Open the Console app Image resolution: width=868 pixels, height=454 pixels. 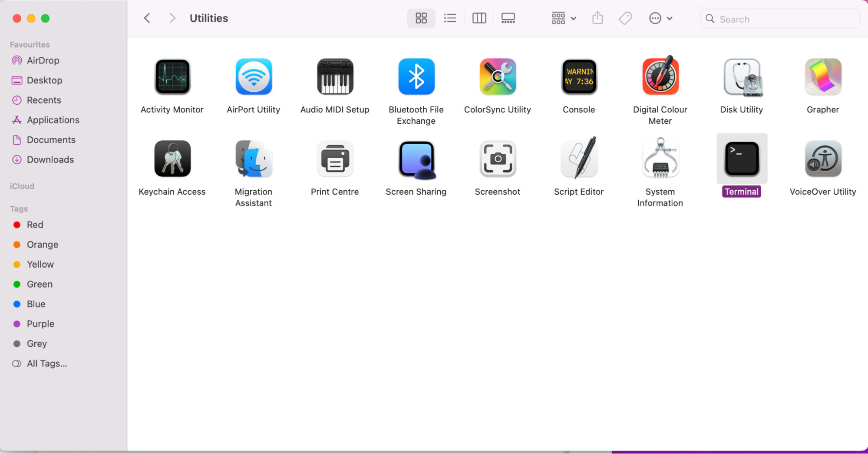(578, 77)
